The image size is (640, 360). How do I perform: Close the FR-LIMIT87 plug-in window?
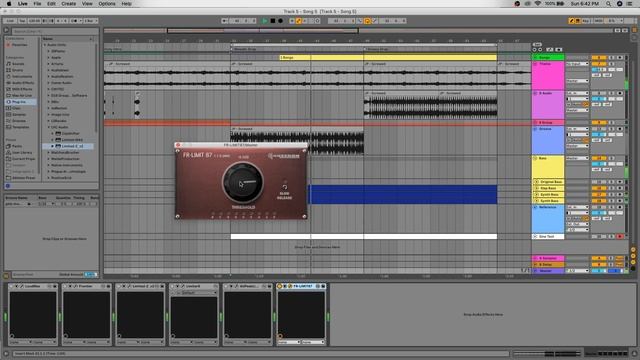point(178,144)
